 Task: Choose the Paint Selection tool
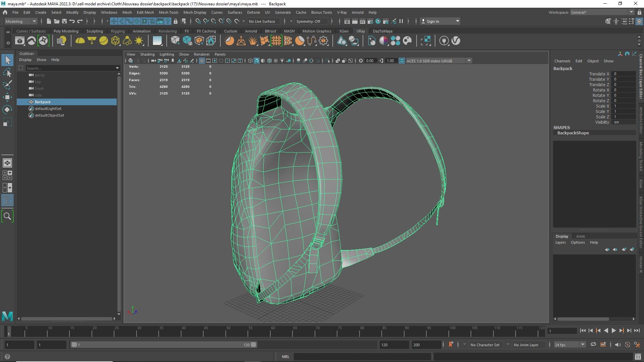[x=7, y=85]
